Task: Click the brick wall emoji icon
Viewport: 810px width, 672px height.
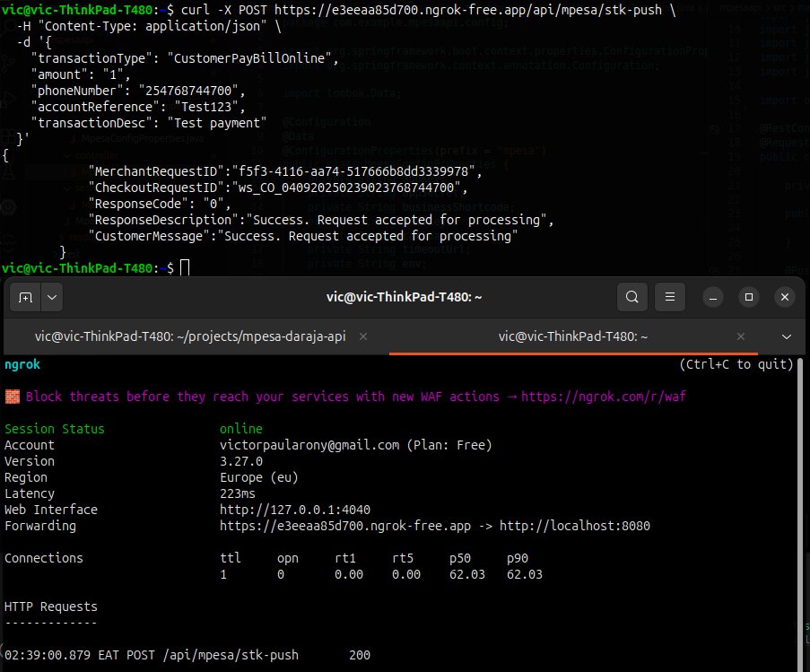Action: [x=13, y=397]
